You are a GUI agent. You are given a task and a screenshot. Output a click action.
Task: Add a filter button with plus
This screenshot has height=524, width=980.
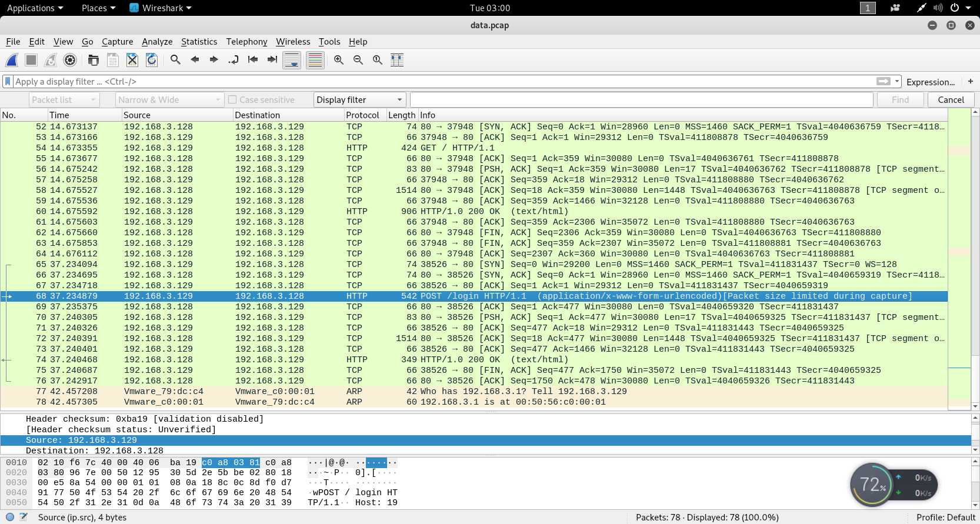tap(971, 82)
